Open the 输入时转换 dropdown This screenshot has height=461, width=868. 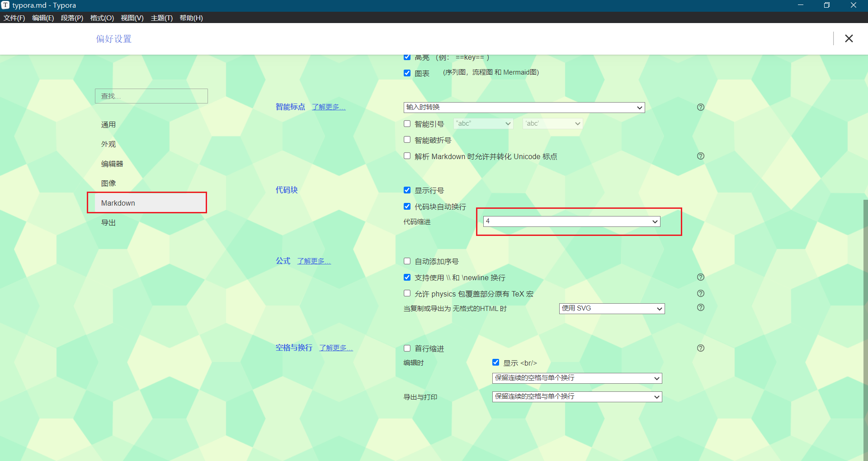[524, 107]
